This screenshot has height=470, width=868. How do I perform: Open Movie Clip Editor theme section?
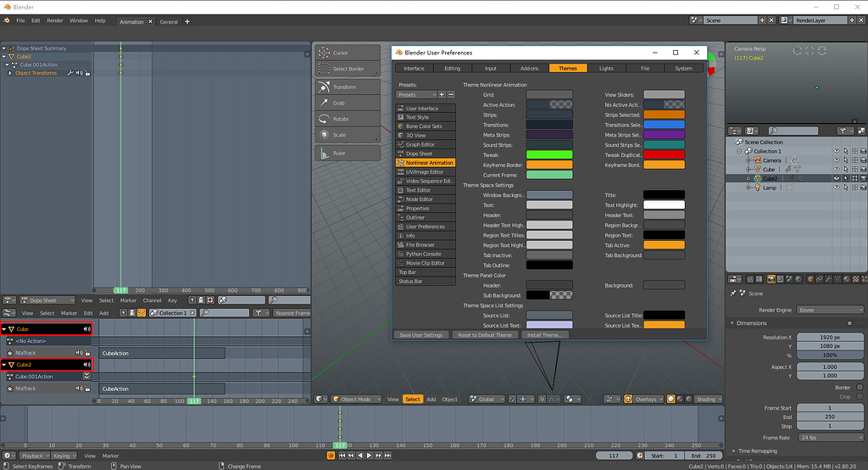tap(426, 263)
